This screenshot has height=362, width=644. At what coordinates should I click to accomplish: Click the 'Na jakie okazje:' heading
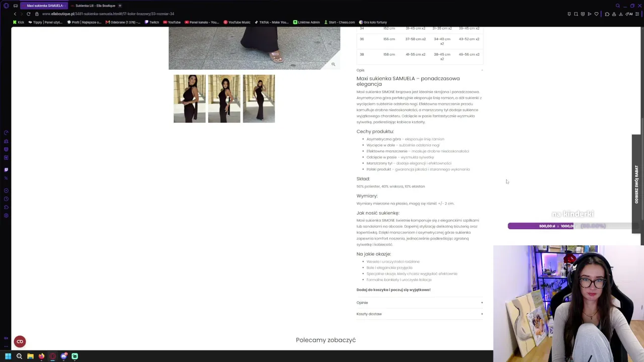click(x=374, y=254)
